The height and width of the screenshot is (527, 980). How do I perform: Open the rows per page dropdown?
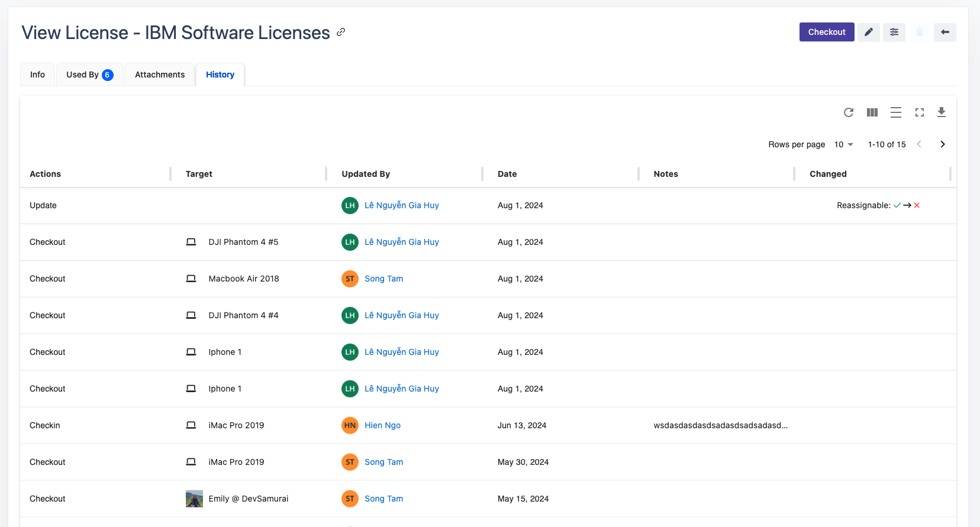[x=843, y=144]
